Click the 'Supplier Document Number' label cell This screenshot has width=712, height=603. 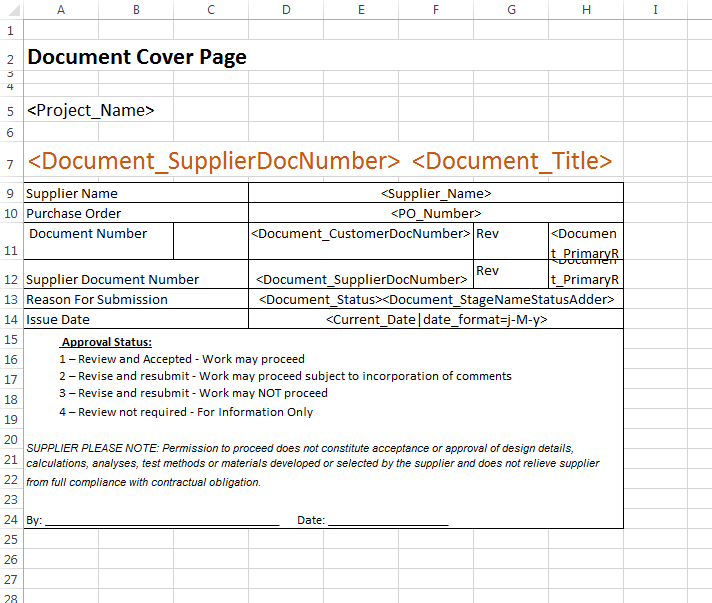(x=136, y=274)
